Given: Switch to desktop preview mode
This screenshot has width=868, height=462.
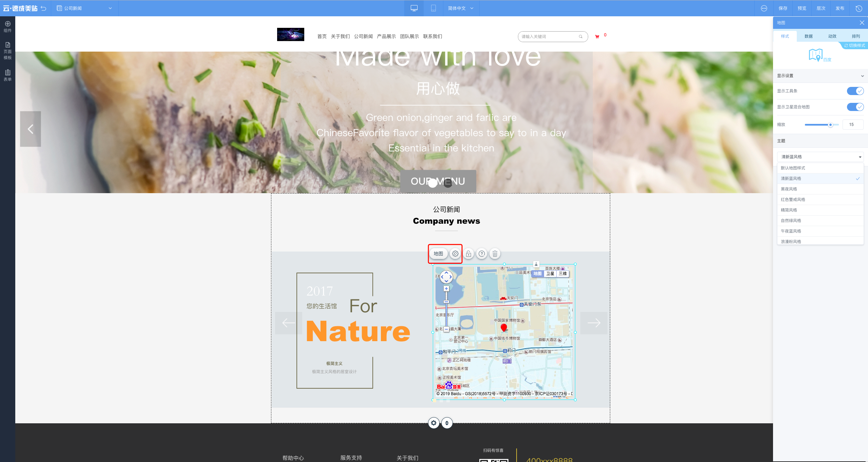Looking at the screenshot, I should click(414, 8).
